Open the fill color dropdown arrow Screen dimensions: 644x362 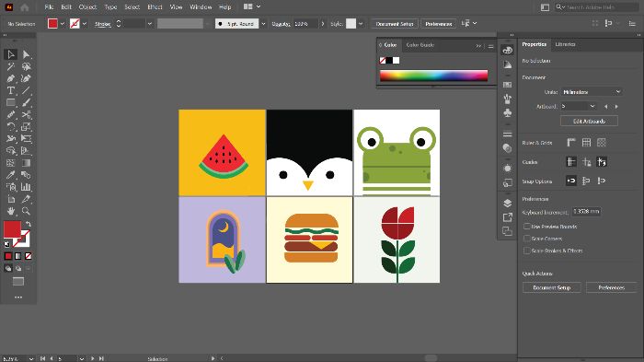point(62,24)
